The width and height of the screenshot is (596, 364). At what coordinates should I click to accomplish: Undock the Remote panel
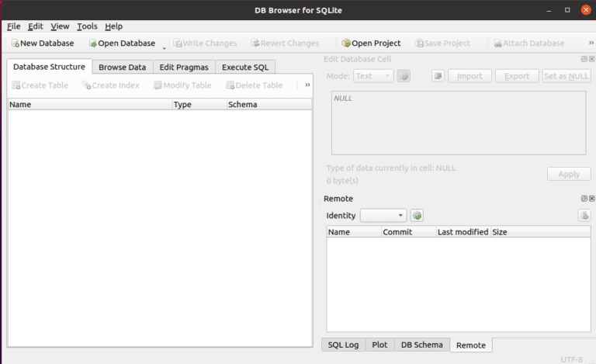[584, 199]
